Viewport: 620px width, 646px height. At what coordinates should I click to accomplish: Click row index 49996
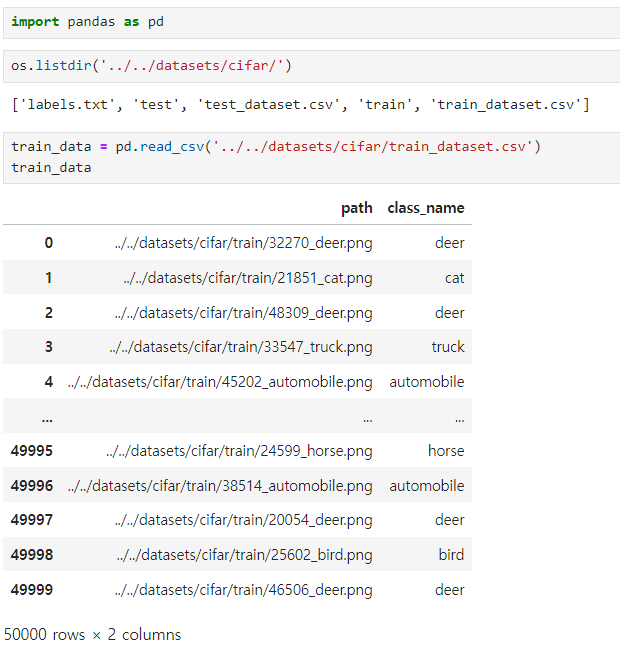pyautogui.click(x=32, y=486)
